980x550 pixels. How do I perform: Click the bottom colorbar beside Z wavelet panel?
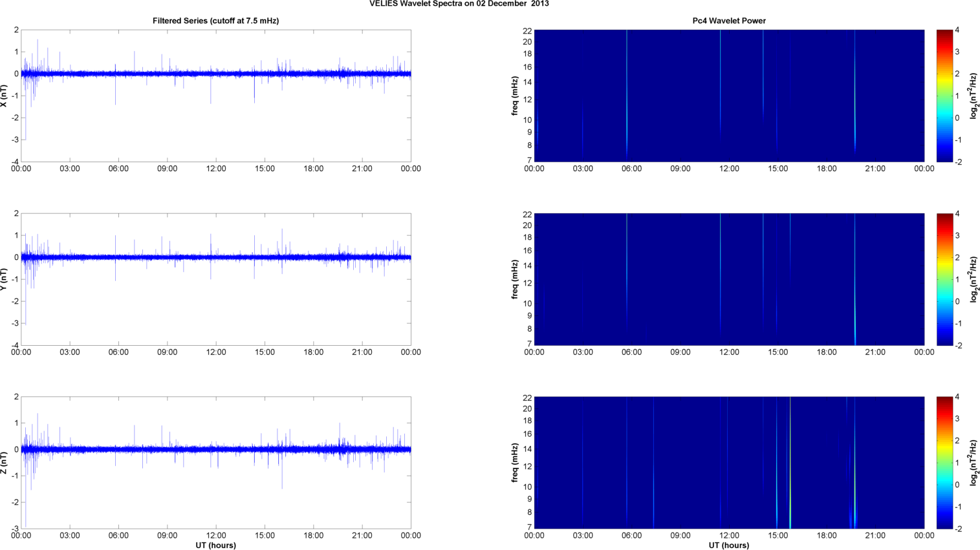point(944,463)
